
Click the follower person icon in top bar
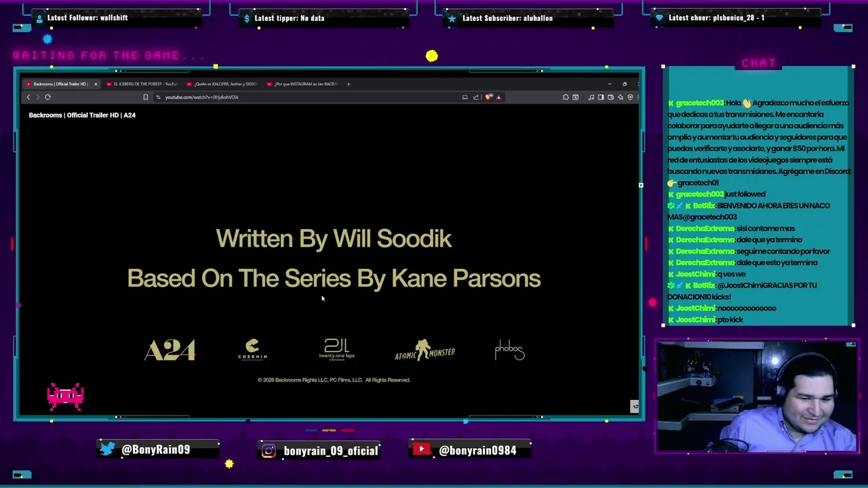pyautogui.click(x=39, y=18)
